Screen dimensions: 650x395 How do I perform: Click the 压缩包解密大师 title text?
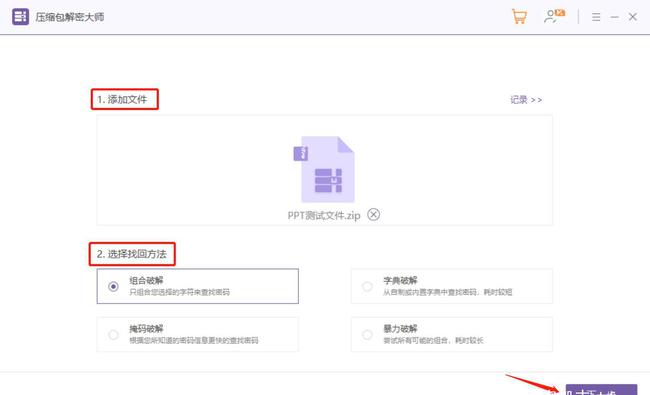pyautogui.click(x=70, y=17)
